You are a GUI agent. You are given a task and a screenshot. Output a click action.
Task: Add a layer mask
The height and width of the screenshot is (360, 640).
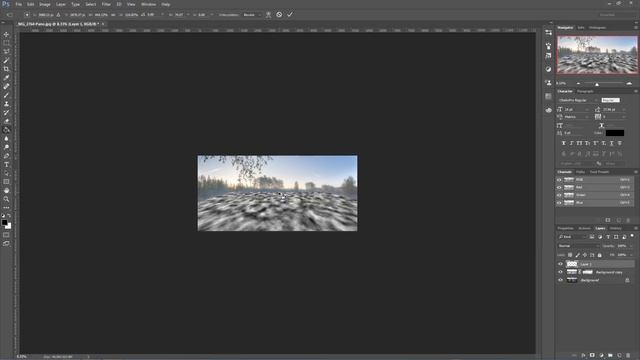[x=592, y=356]
